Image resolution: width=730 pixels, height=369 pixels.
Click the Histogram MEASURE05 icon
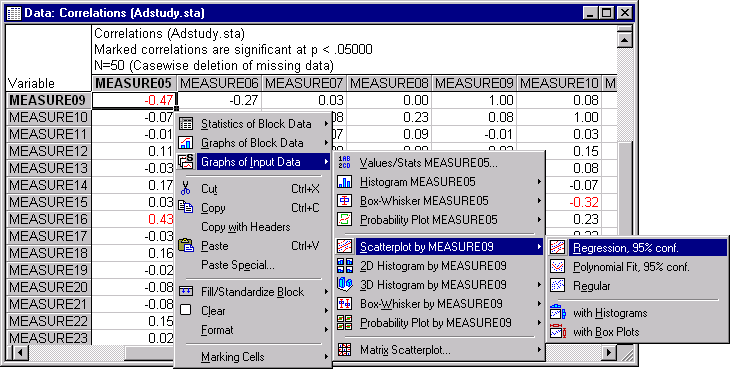coord(345,181)
